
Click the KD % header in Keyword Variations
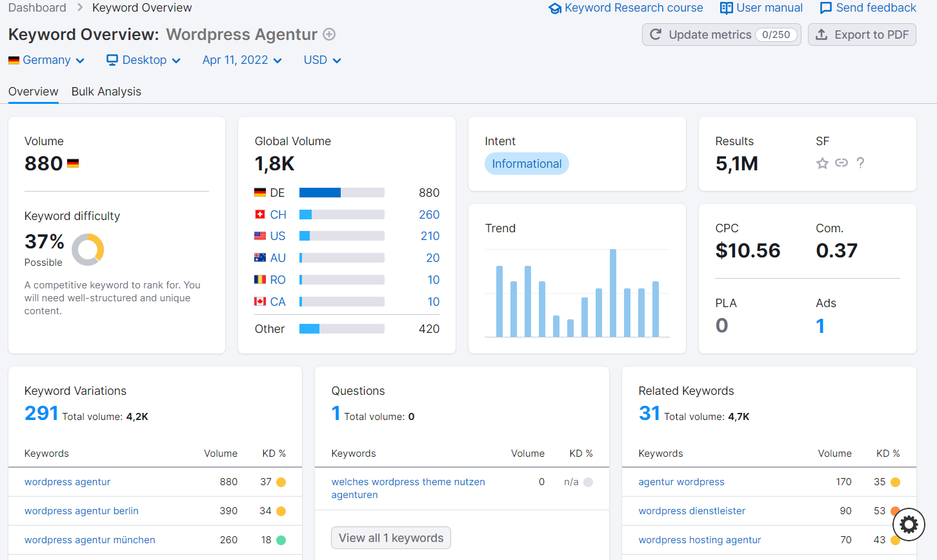(x=274, y=454)
